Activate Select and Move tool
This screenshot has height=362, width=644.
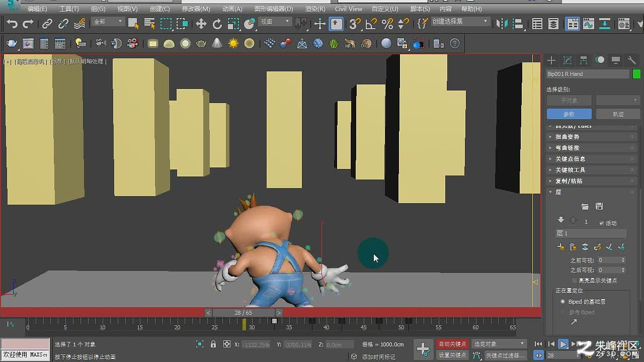coord(201,24)
